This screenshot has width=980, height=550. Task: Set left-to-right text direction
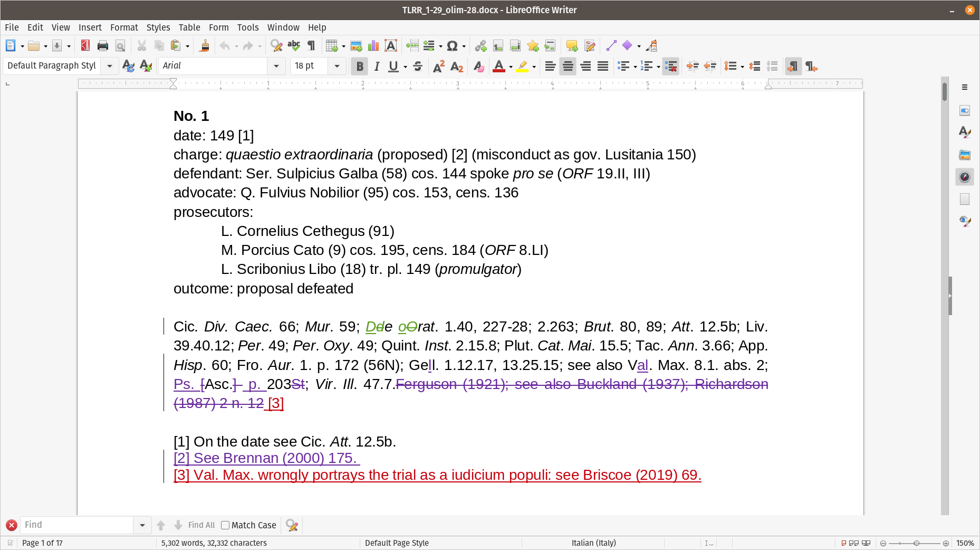click(793, 66)
